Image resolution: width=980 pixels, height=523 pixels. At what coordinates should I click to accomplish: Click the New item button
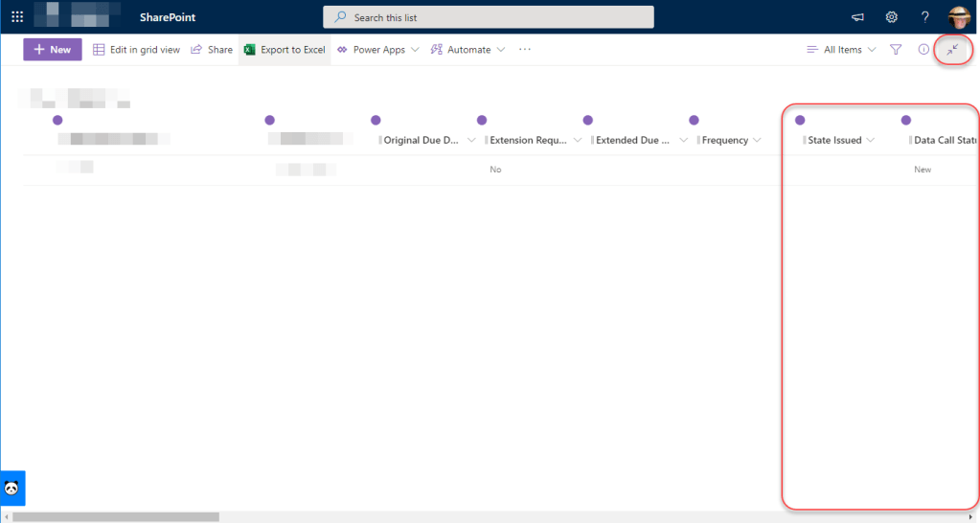tap(53, 50)
